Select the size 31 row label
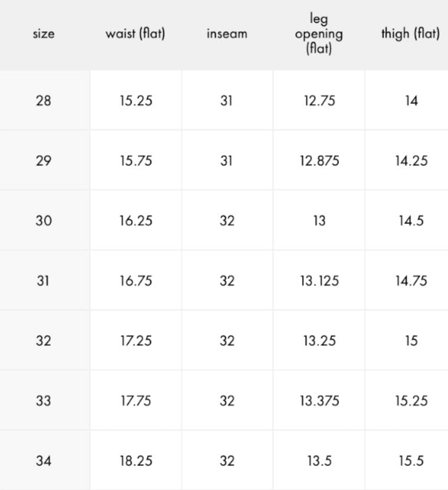The image size is (448, 490). click(x=43, y=281)
